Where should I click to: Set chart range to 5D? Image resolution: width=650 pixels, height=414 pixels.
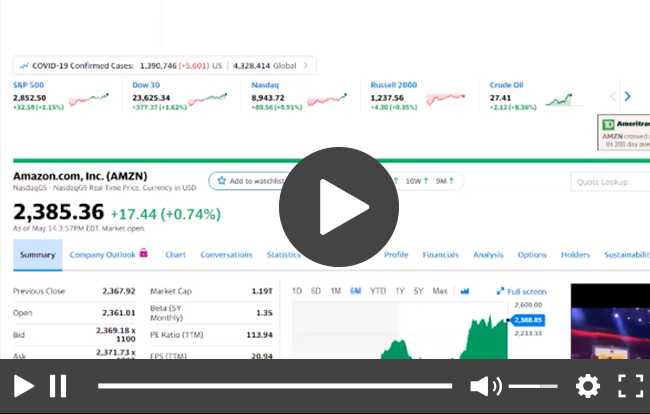(x=316, y=291)
